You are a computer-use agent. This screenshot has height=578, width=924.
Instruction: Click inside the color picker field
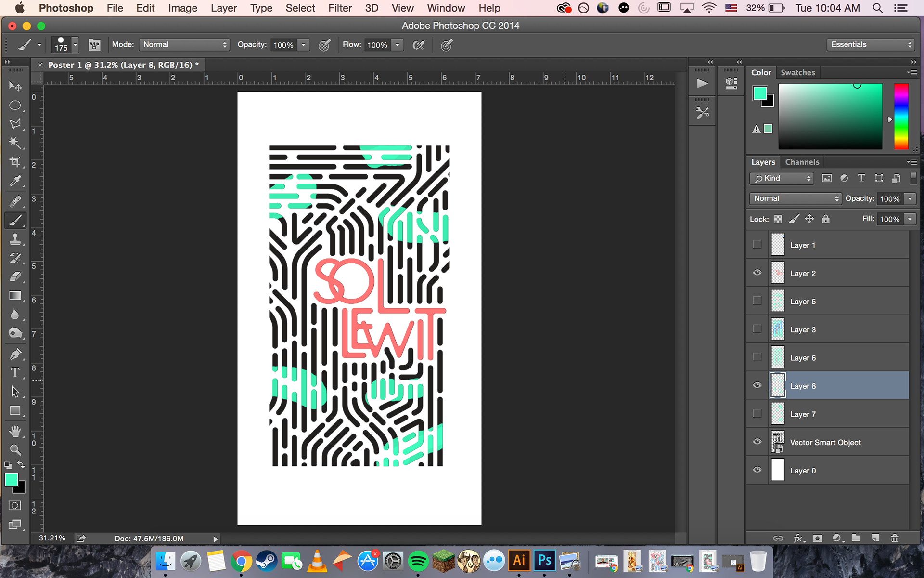pos(831,116)
